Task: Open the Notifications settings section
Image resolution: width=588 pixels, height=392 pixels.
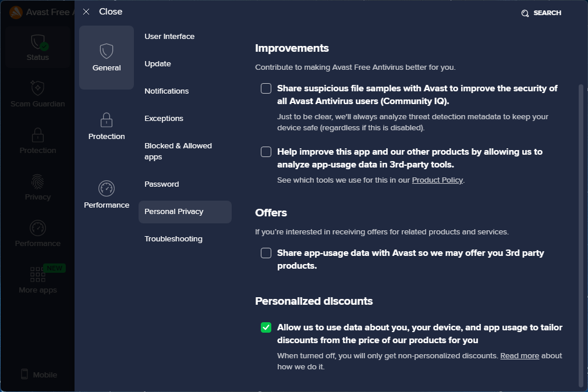Action: (167, 91)
